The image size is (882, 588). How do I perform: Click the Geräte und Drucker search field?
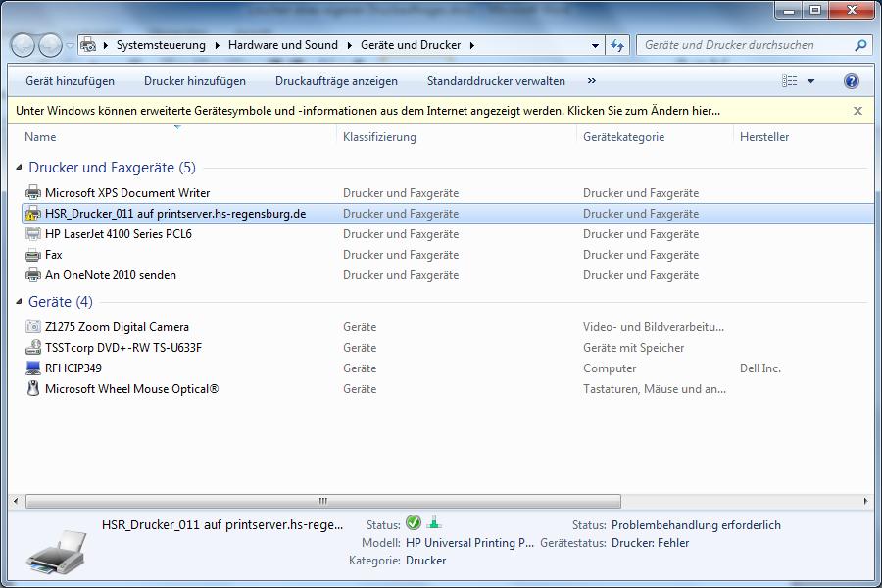745,45
